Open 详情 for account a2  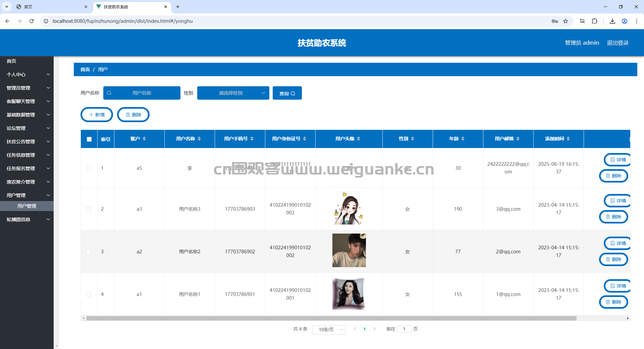click(618, 243)
